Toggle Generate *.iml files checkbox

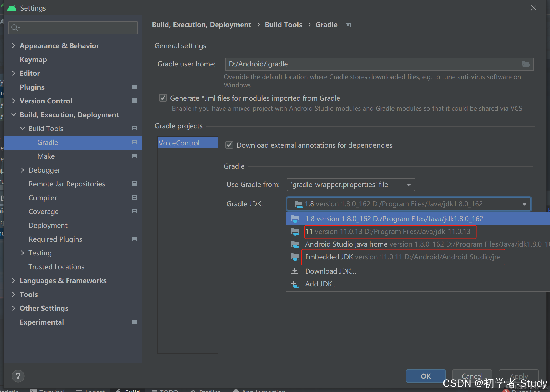click(x=163, y=98)
